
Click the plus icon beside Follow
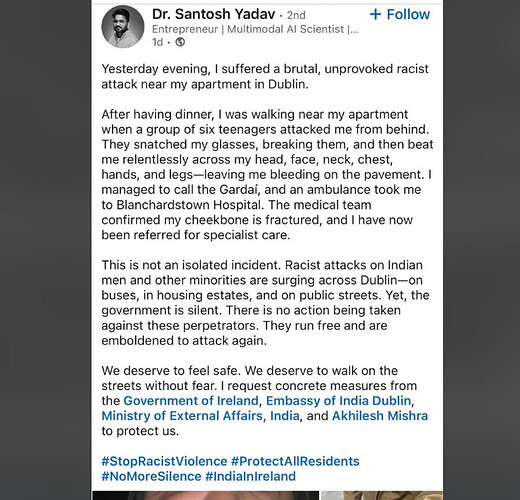[375, 14]
